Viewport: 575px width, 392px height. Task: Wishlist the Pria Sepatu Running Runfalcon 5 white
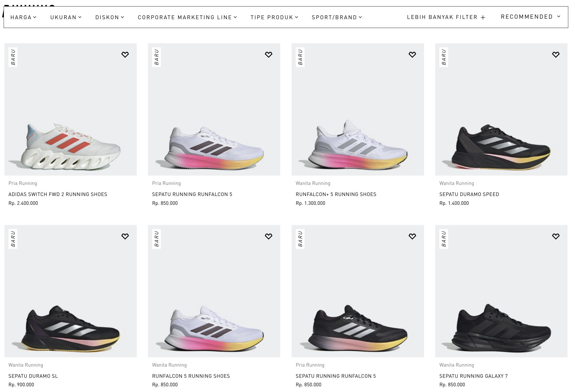click(x=269, y=54)
